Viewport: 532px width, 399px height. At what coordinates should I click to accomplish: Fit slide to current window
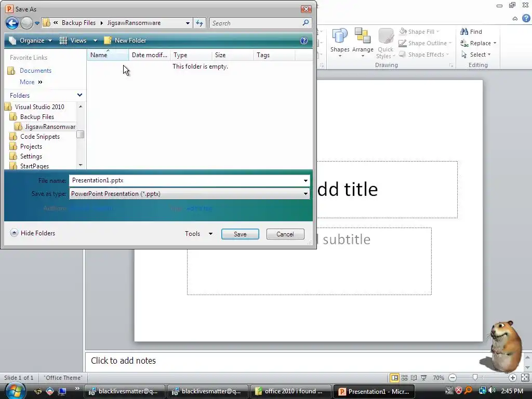click(525, 378)
